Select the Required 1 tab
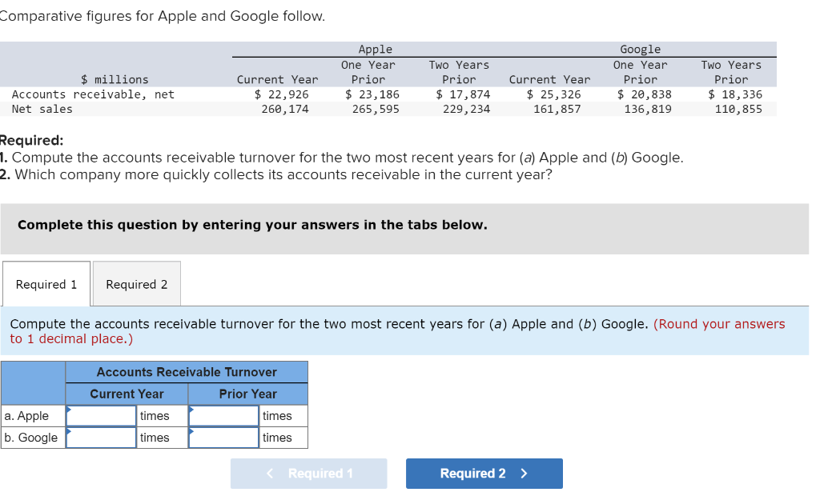Image resolution: width=820 pixels, height=504 pixels. (x=46, y=284)
